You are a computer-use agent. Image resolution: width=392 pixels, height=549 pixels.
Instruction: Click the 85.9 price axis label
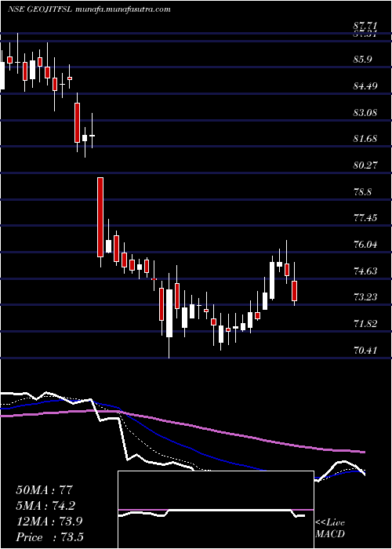[363, 60]
